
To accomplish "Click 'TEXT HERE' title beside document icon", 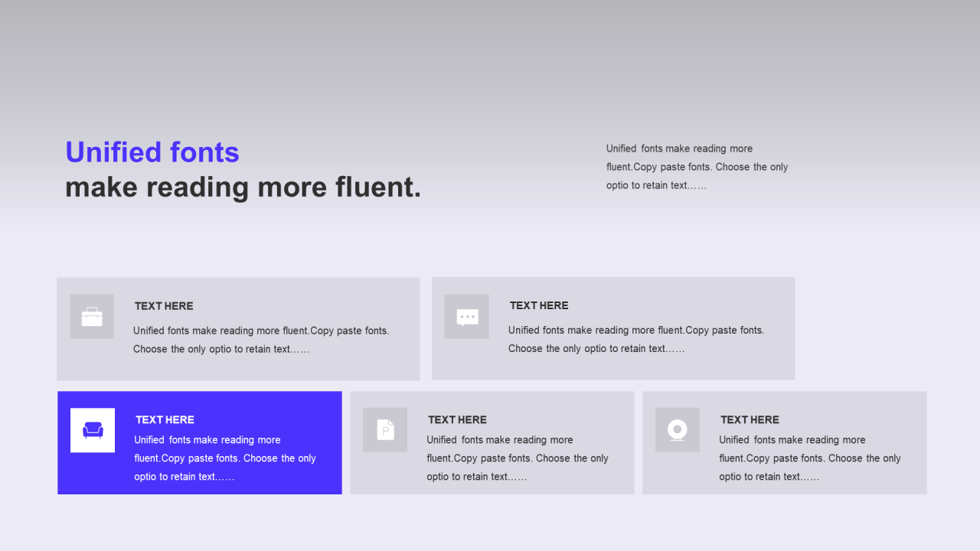I will pos(457,419).
